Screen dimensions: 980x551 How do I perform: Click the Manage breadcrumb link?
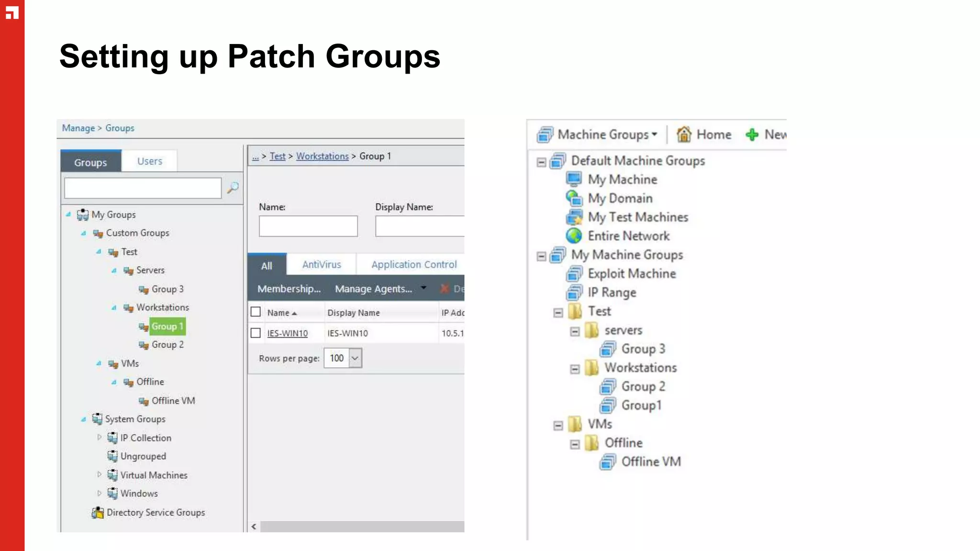point(78,128)
